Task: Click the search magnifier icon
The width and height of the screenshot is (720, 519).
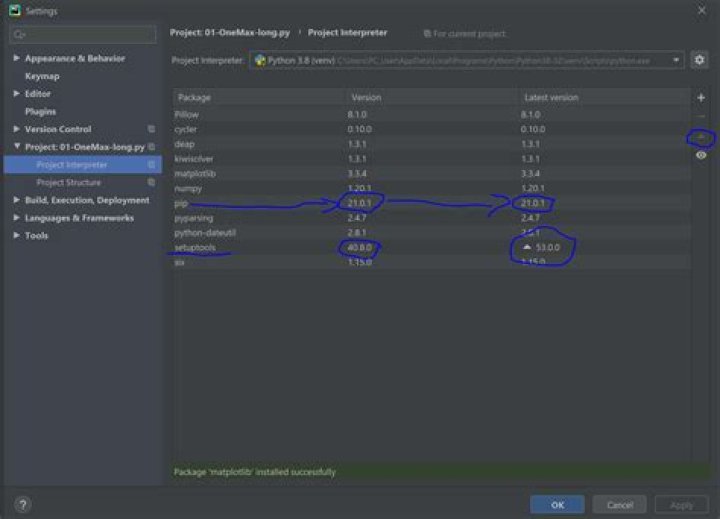Action: coord(19,34)
